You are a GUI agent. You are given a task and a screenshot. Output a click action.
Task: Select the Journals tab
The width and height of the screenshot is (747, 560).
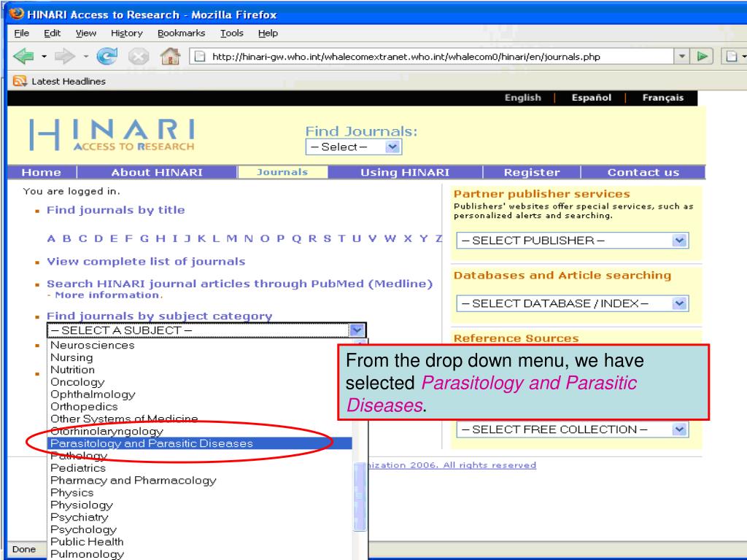[x=282, y=172]
